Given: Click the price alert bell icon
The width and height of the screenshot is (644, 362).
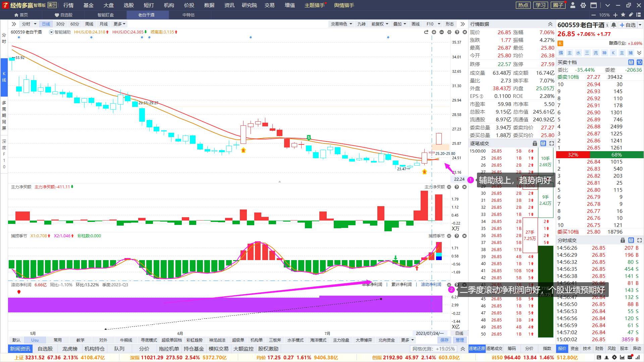Looking at the screenshot, I should pyautogui.click(x=613, y=25).
